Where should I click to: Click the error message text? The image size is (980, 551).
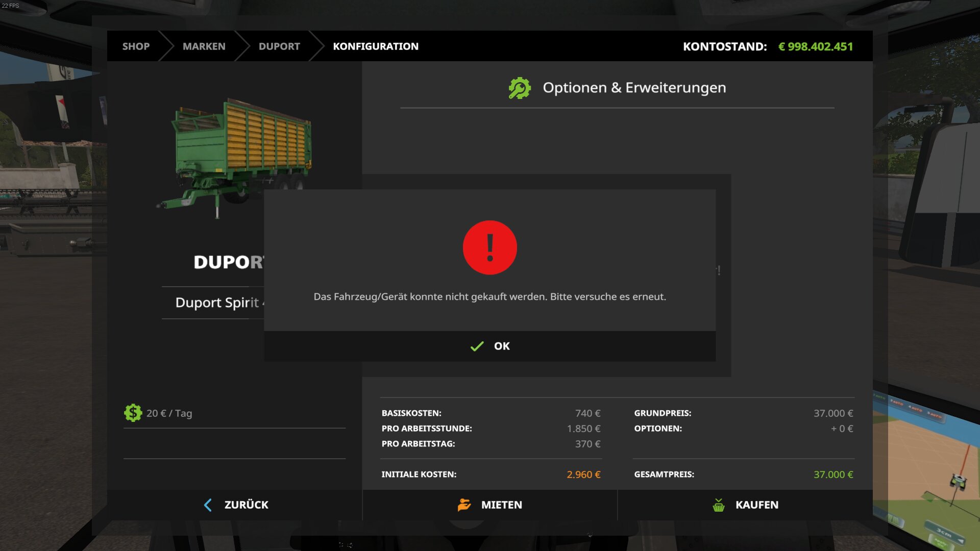(489, 297)
